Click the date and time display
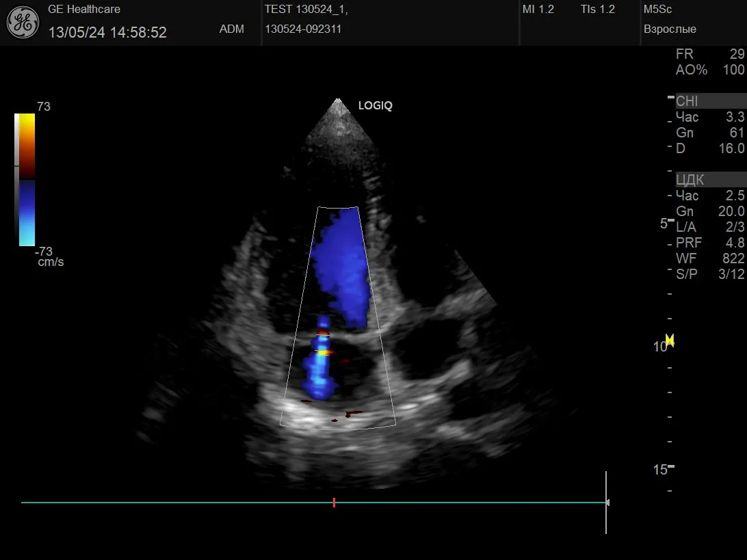Image resolution: width=747 pixels, height=560 pixels. point(107,32)
